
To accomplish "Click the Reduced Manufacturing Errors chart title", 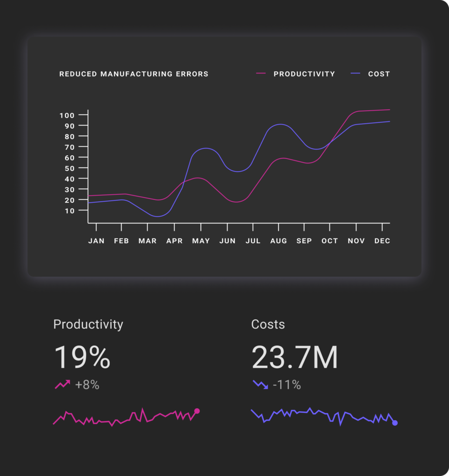I will (134, 74).
